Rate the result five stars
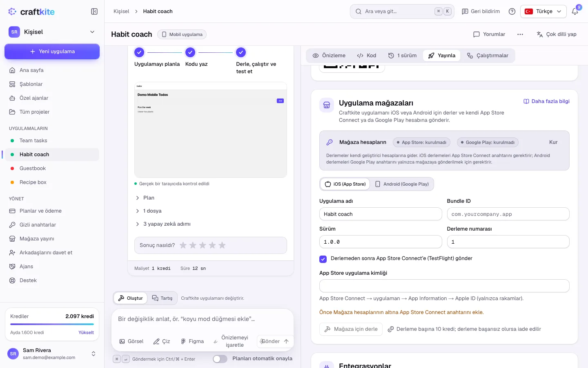This screenshot has height=368, width=588. tap(222, 245)
